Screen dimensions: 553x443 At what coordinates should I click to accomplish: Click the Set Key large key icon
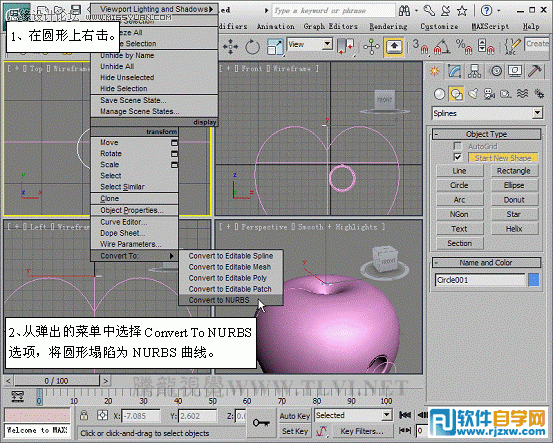[261, 423]
